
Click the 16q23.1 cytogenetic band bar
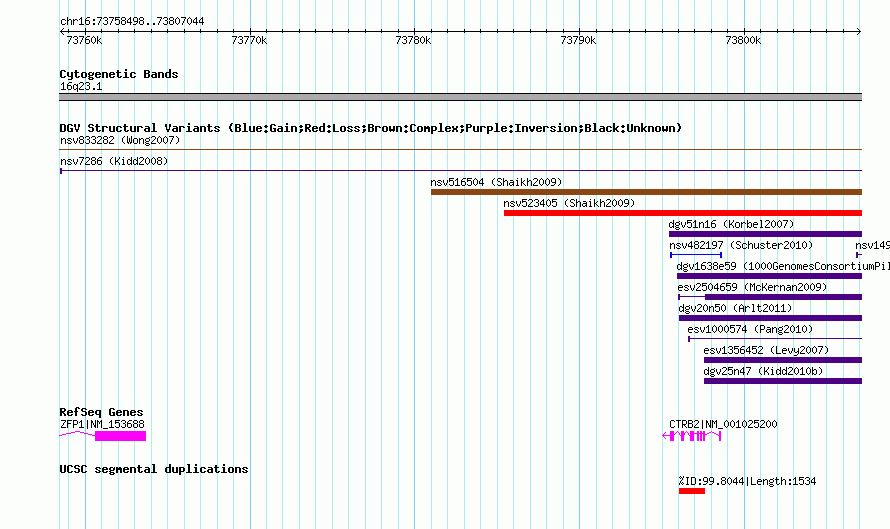coord(460,97)
